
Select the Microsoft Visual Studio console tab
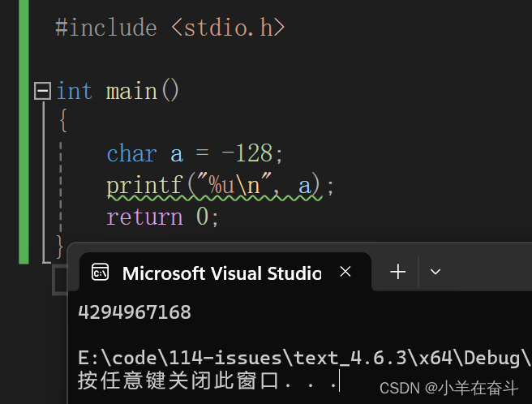coord(221,273)
